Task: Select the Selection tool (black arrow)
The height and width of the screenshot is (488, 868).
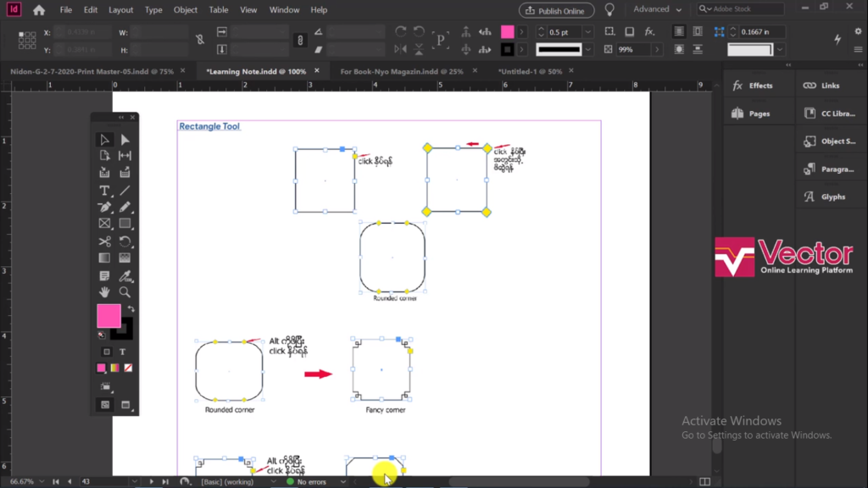Action: (104, 140)
